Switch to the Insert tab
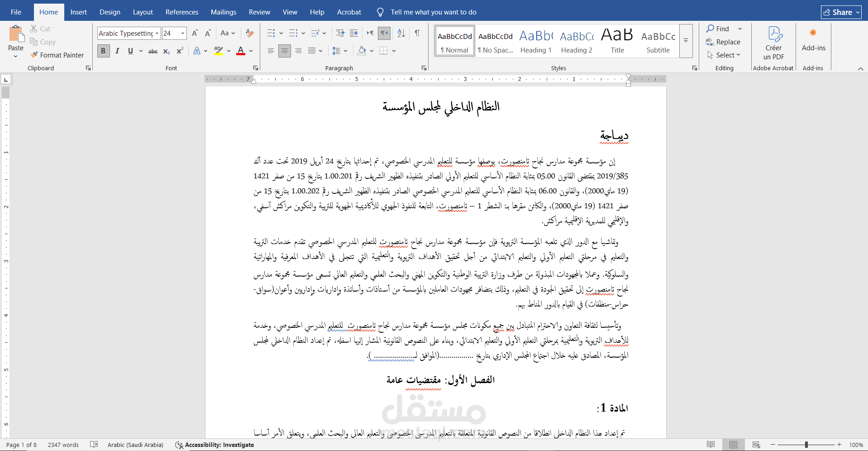The height and width of the screenshot is (451, 868). coord(78,12)
